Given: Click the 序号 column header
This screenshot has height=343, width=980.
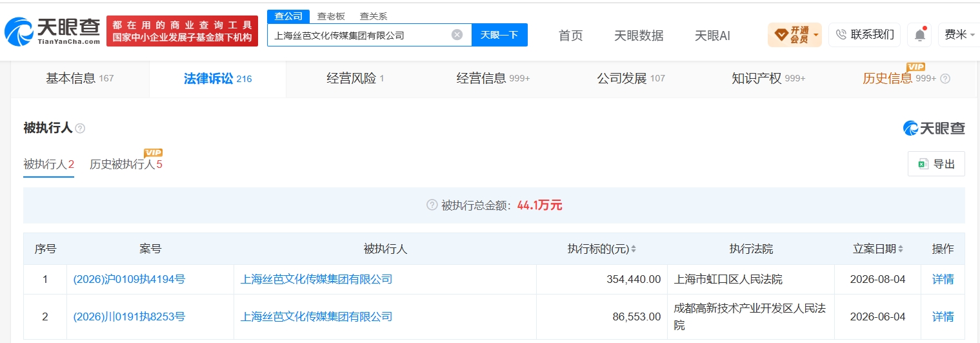Looking at the screenshot, I should 45,249.
